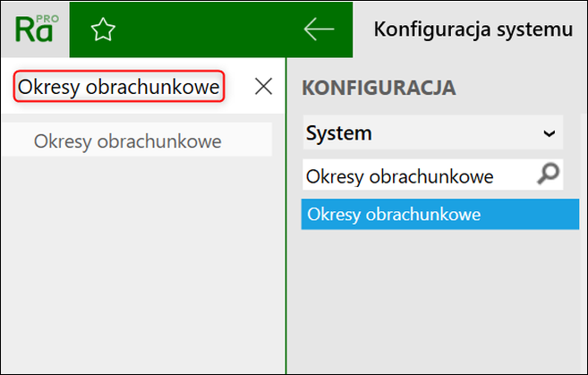The width and height of the screenshot is (588, 375).
Task: Click the magnifier icon in the configuration search
Action: [549, 174]
